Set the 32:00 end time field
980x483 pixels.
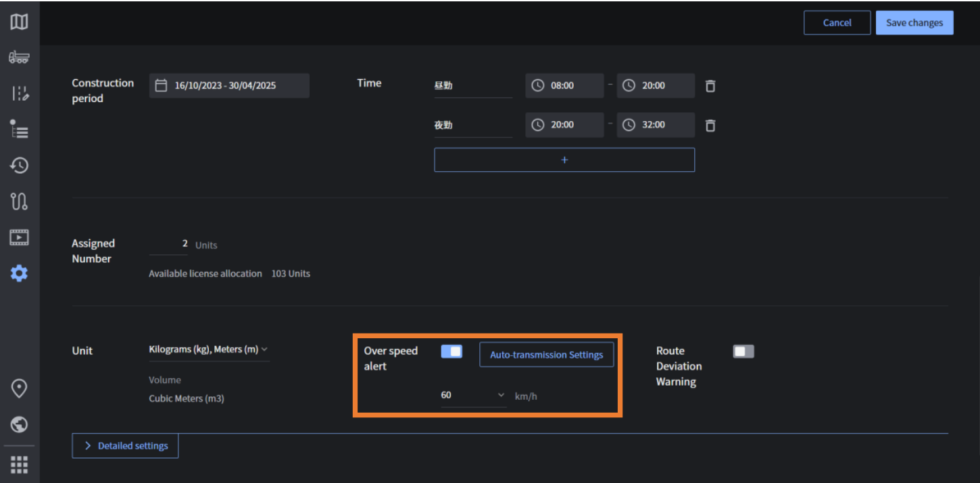tap(656, 125)
